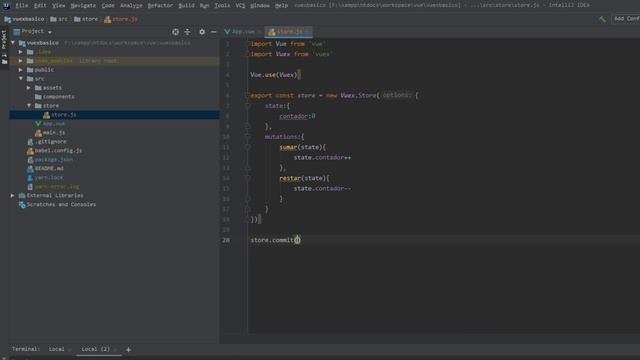Click restar function name on line 14
Viewport: 640px width, 360px height.
coord(290,178)
